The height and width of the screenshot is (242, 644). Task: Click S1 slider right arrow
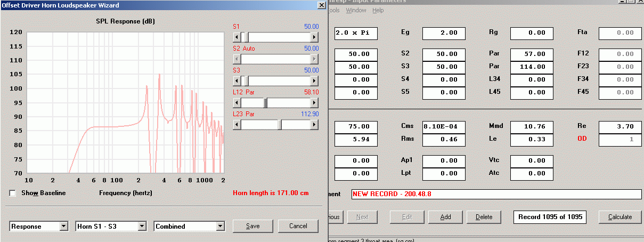point(314,37)
